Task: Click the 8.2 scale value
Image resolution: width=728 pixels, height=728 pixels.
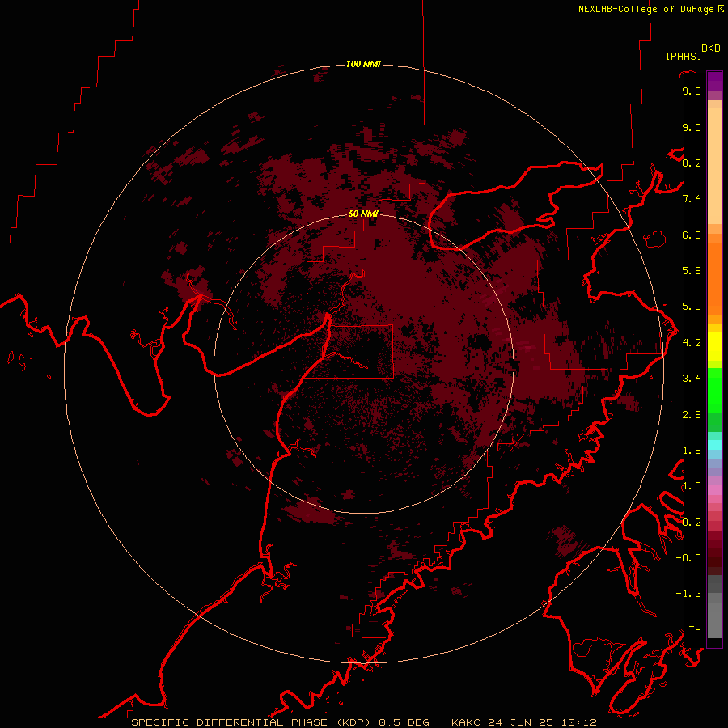Action: [692, 163]
